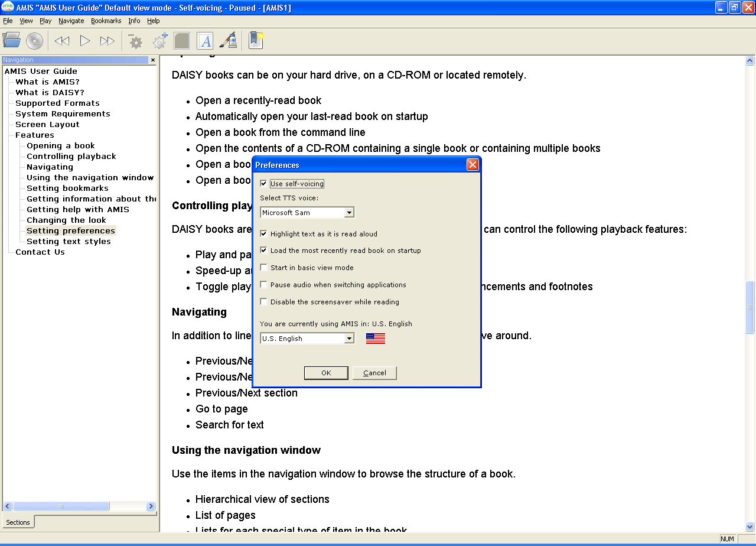This screenshot has width=756, height=546.
Task: Select Controlling playback tree item
Action: 71,156
